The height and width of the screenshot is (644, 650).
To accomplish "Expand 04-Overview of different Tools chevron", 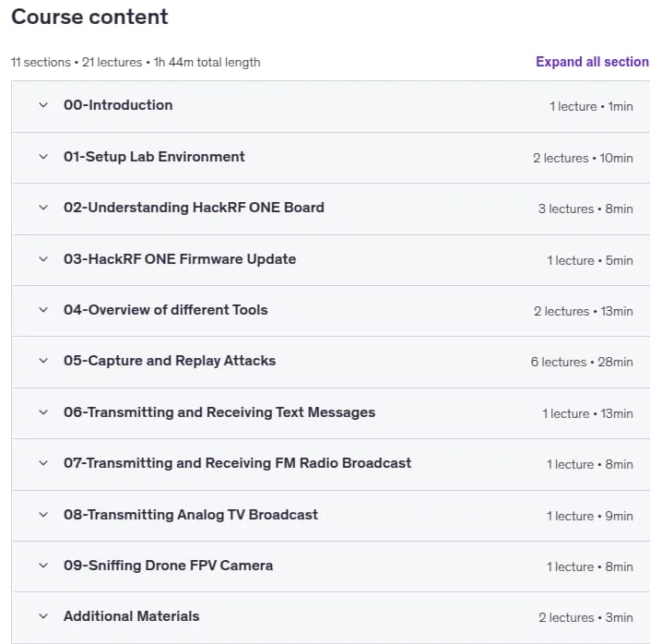I will (43, 310).
